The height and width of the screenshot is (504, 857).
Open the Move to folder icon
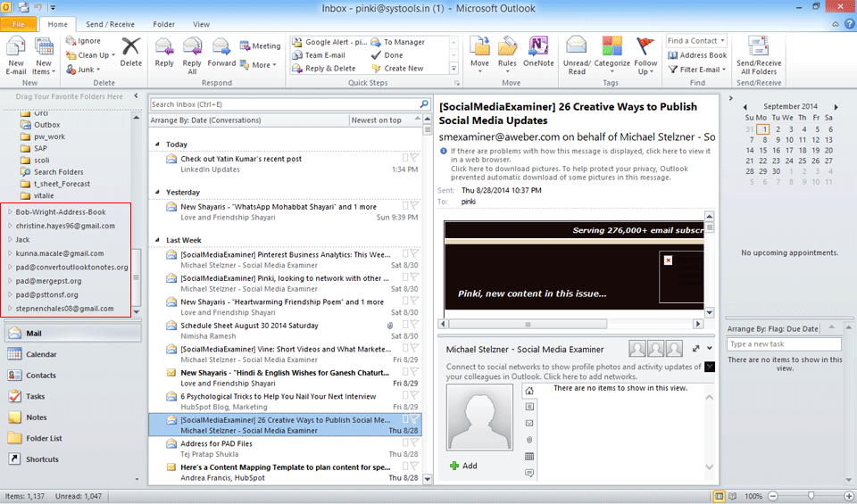[480, 45]
